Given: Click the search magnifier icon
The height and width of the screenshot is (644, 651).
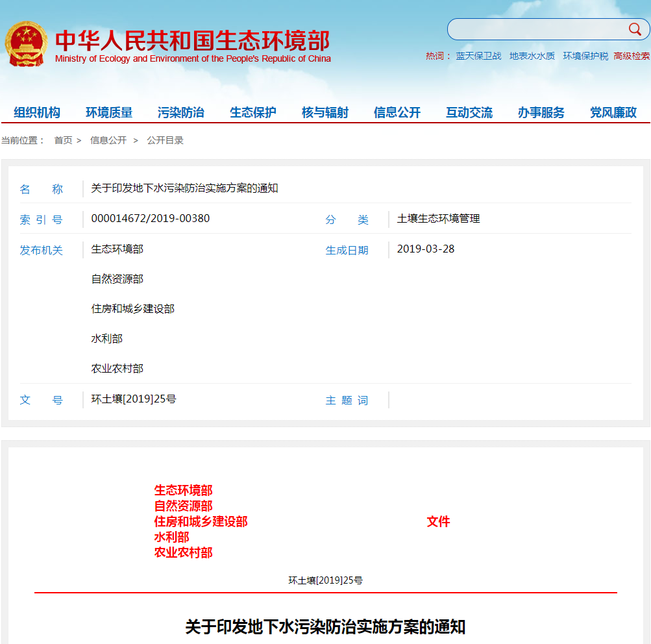Looking at the screenshot, I should point(635,29).
